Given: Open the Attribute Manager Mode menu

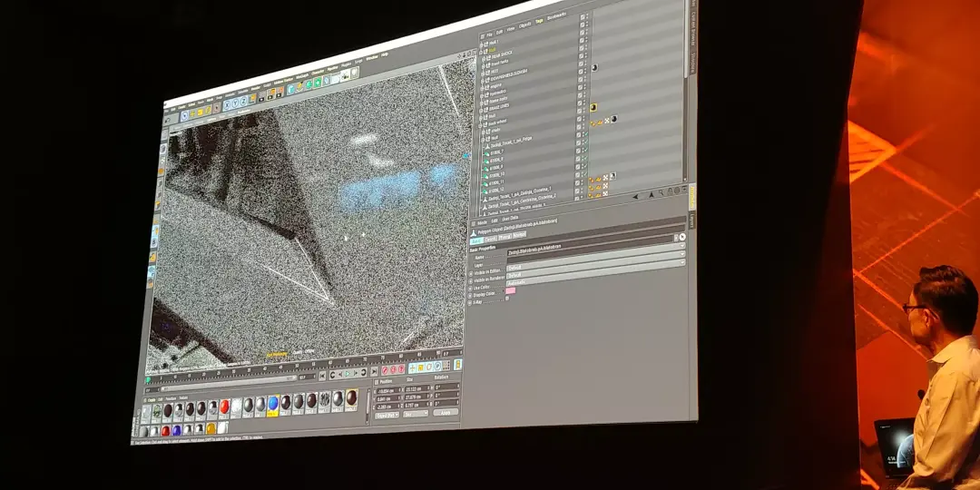Looking at the screenshot, I should (x=483, y=222).
